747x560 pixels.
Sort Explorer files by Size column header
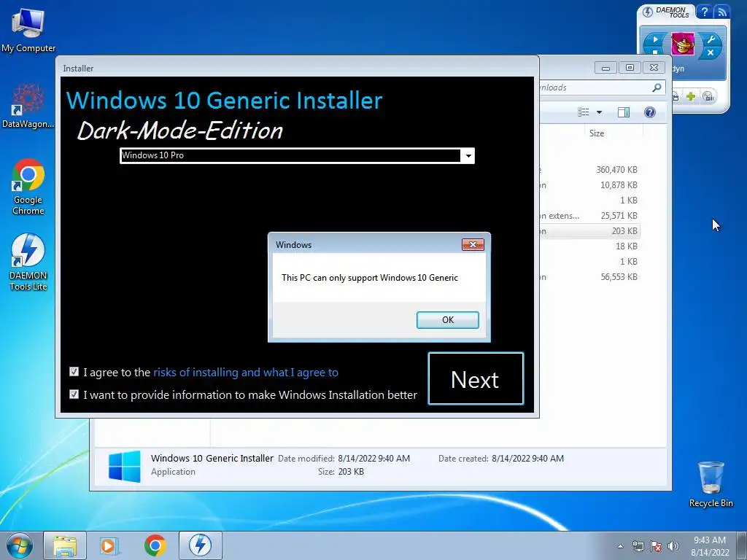tap(613, 133)
